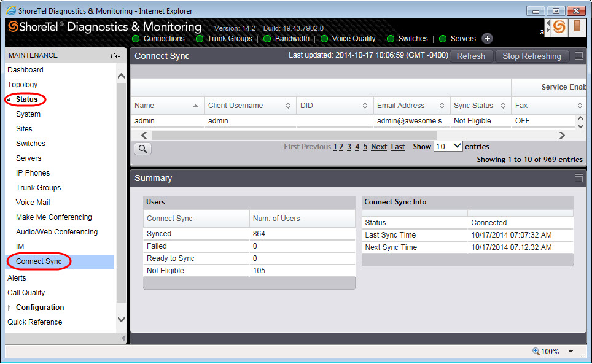Open Dashboard in maintenance menu
The width and height of the screenshot is (592, 364).
click(25, 70)
